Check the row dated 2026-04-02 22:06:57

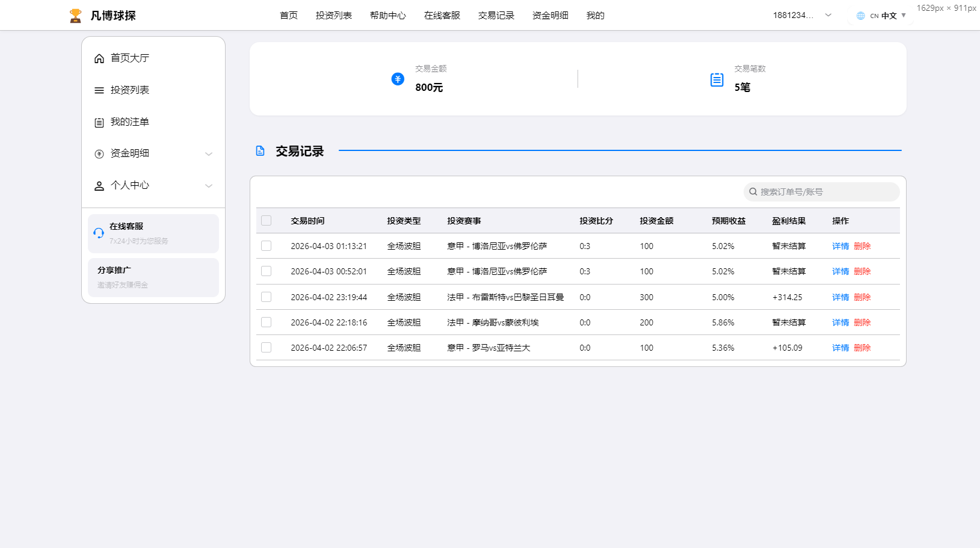tap(267, 348)
